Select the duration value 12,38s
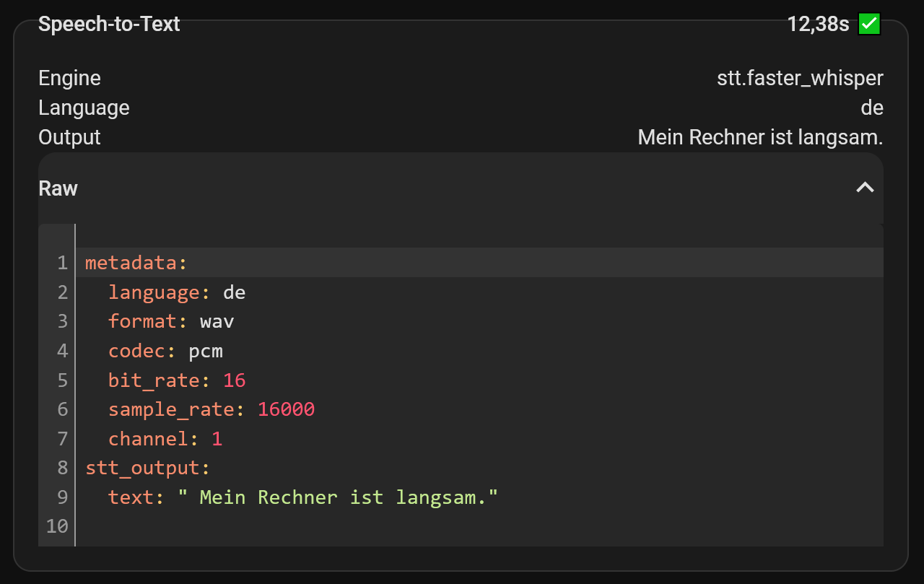The image size is (924, 584). 819,24
